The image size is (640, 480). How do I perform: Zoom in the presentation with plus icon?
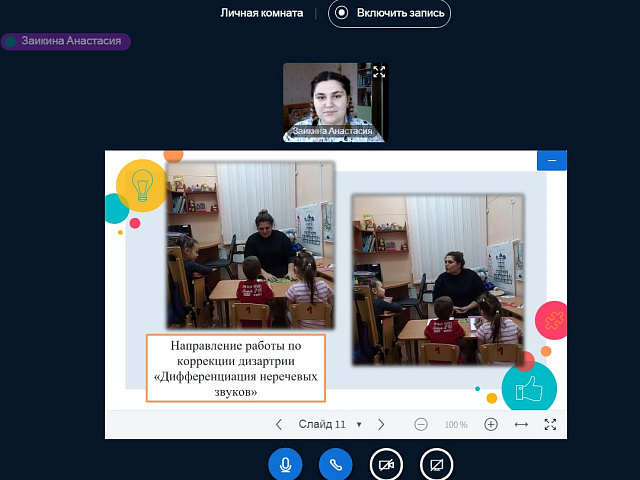pyautogui.click(x=491, y=424)
